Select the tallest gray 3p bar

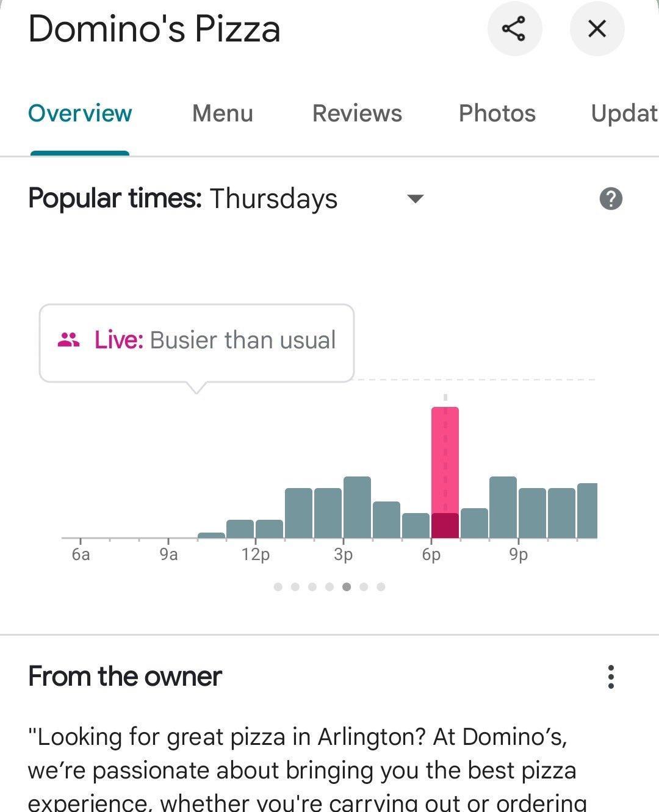(x=357, y=507)
